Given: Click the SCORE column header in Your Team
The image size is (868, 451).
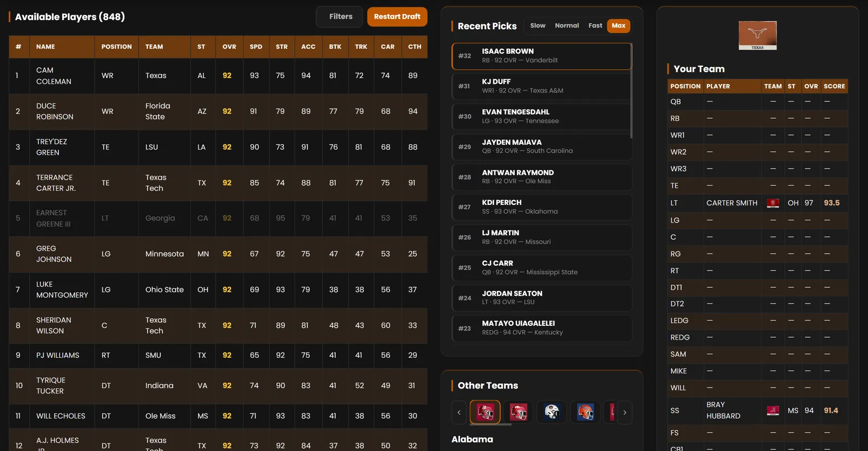Looking at the screenshot, I should (834, 86).
